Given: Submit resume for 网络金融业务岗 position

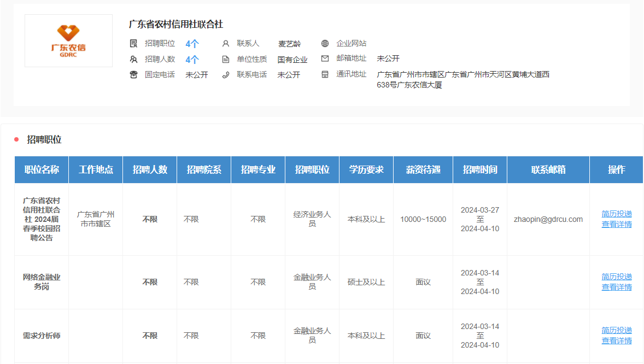Looking at the screenshot, I should (617, 277).
